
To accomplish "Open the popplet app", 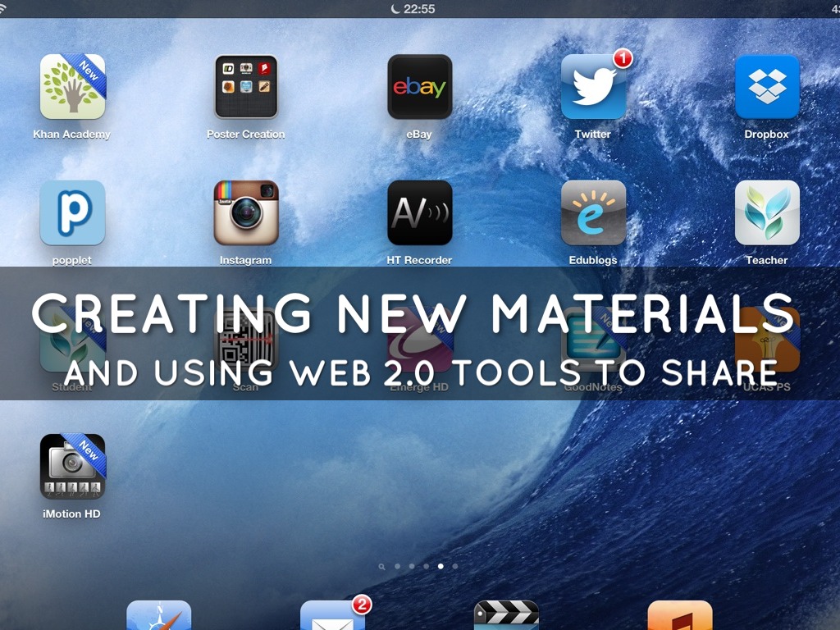I will (72, 213).
